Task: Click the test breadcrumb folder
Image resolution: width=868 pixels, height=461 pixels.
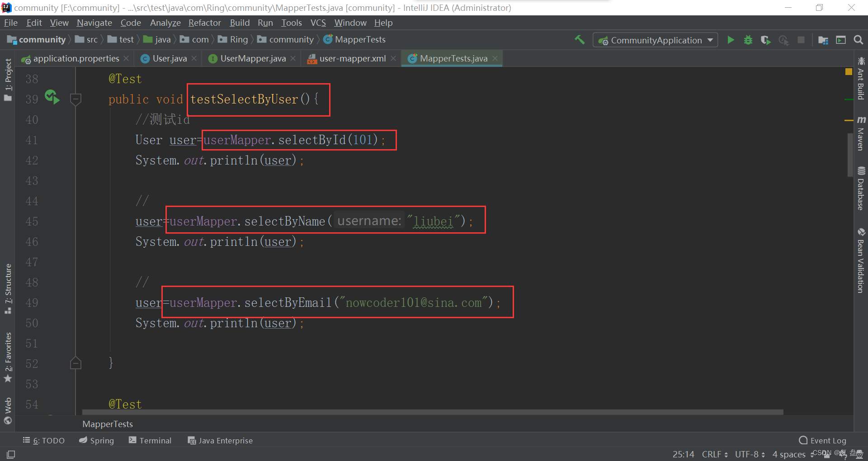Action: pos(121,40)
